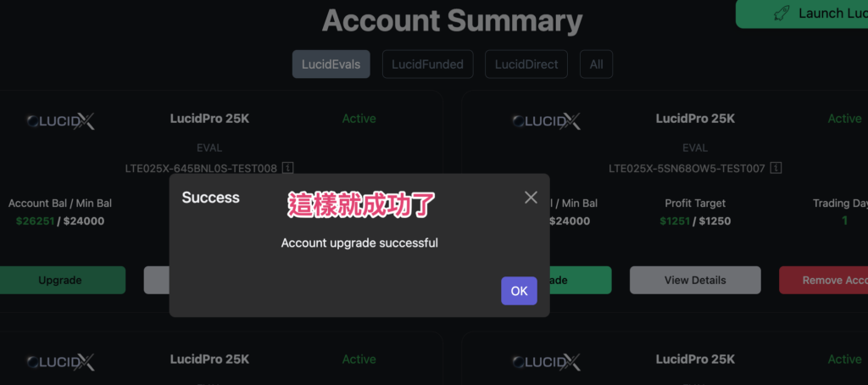
Task: Click info icon beside LTE025X-5SN68OW5-TEST007
Action: [x=776, y=167]
